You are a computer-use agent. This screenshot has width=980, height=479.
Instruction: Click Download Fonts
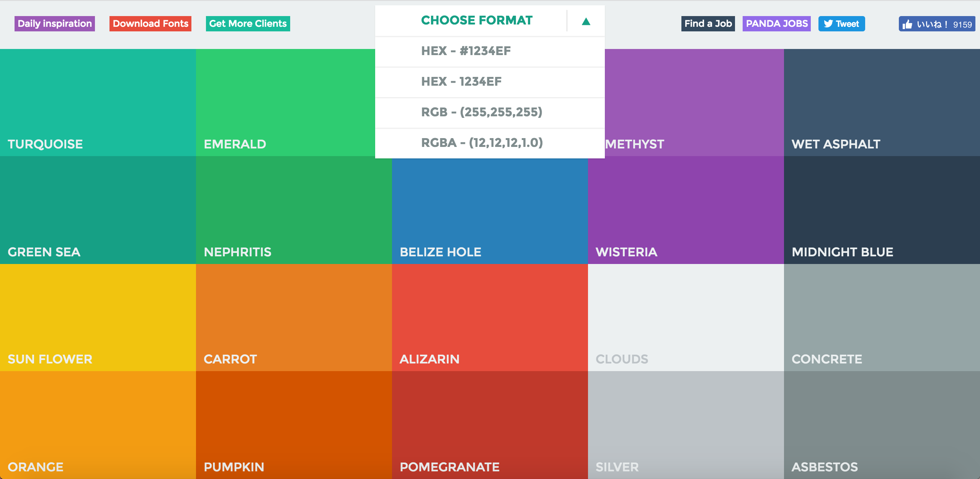coord(150,24)
